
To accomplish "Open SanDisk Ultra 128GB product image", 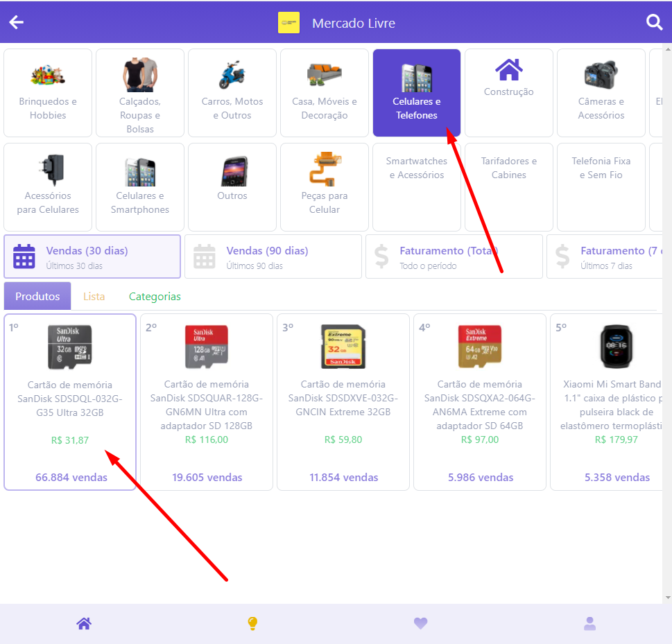I will pyautogui.click(x=207, y=347).
